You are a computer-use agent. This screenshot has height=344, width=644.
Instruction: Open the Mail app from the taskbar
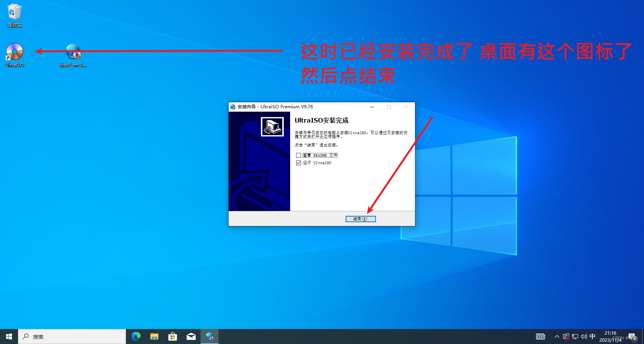click(191, 336)
